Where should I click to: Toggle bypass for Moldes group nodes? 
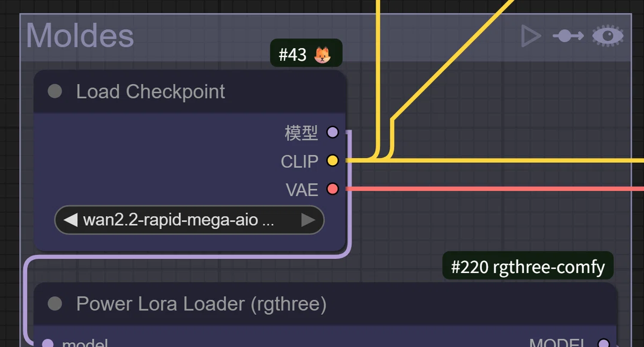tap(568, 36)
